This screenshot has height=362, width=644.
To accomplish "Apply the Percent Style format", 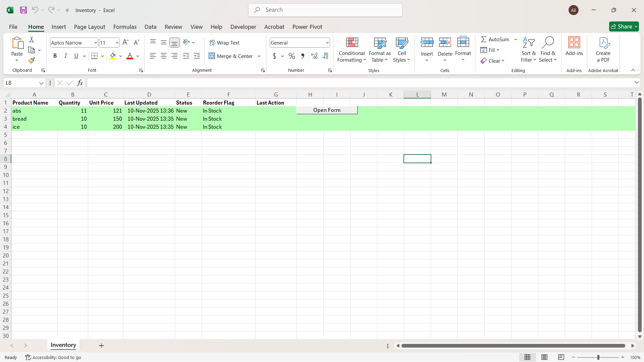I will pyautogui.click(x=291, y=56).
